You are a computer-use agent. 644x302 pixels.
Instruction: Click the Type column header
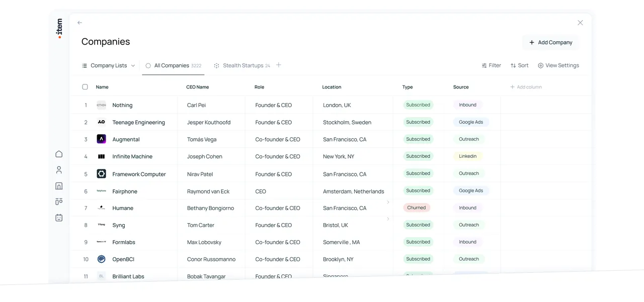(408, 87)
